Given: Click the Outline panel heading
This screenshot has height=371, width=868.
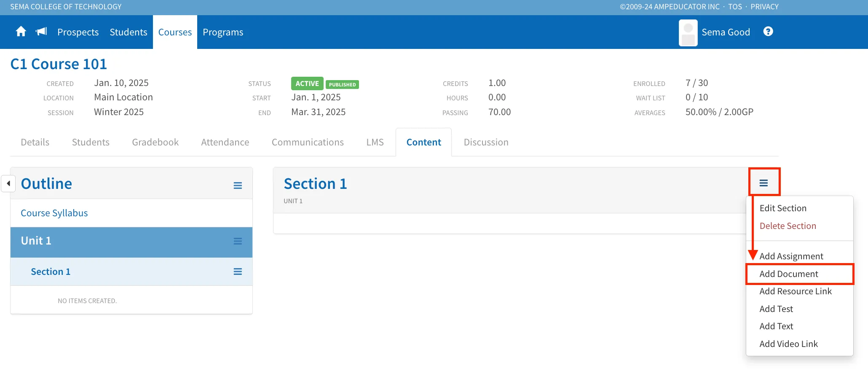Looking at the screenshot, I should click(46, 184).
